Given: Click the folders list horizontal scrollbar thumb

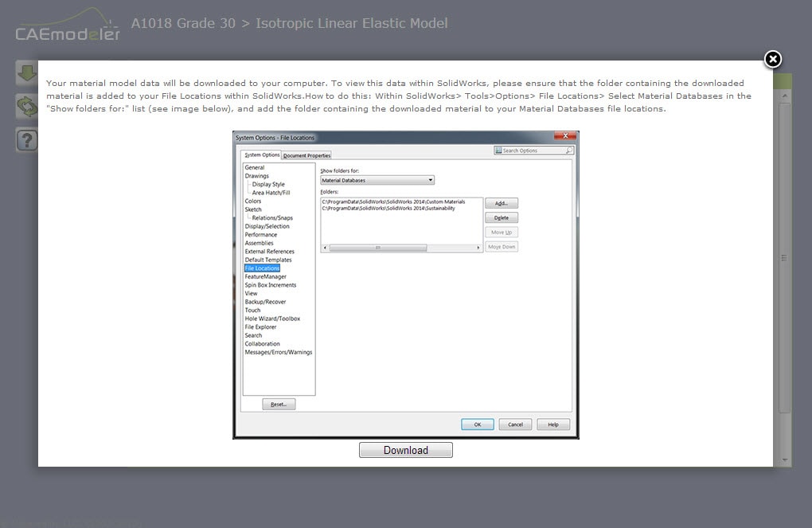Looking at the screenshot, I should click(378, 248).
